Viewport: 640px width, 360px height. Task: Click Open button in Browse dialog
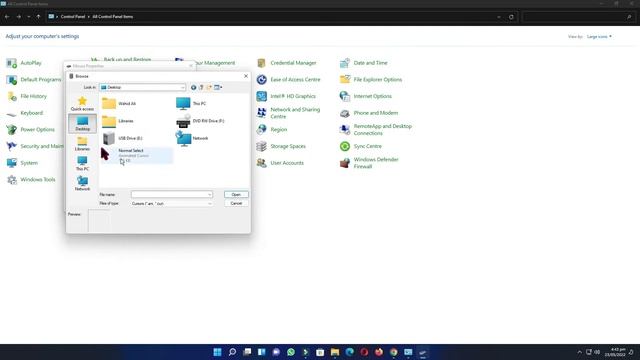[236, 195]
